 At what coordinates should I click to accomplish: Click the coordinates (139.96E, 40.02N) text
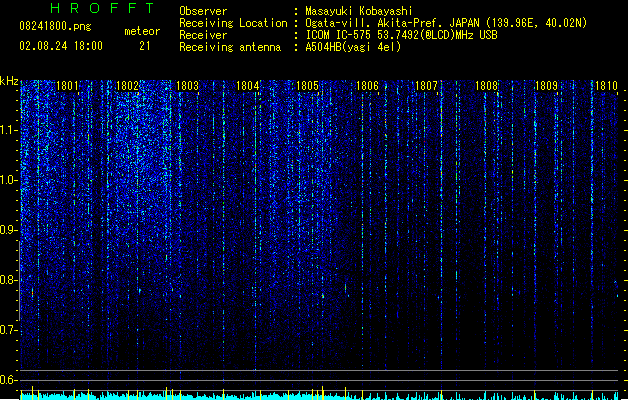pyautogui.click(x=536, y=23)
